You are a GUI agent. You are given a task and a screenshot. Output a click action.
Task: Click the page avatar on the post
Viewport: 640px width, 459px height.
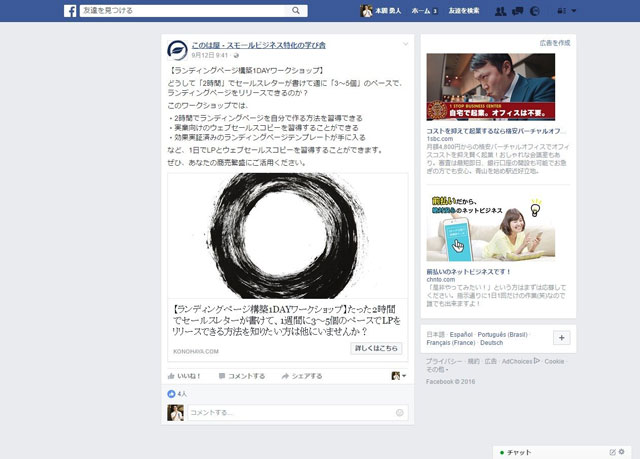(x=177, y=50)
